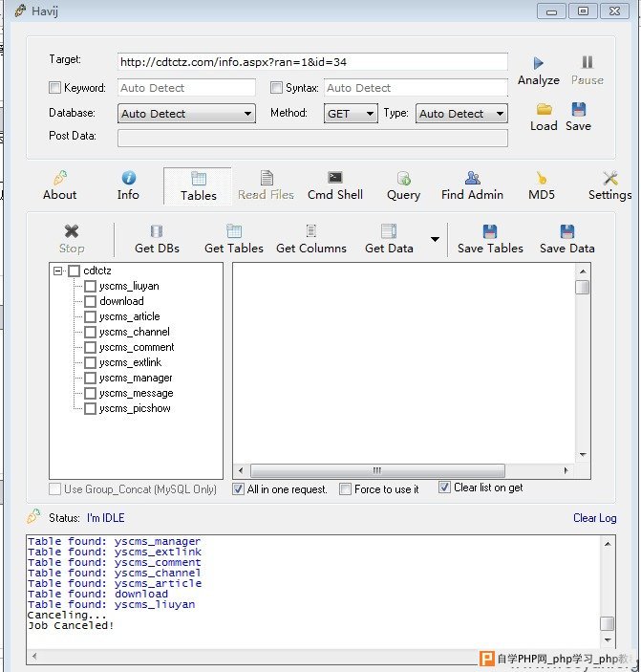
Task: Click the Pause icon
Action: click(588, 62)
